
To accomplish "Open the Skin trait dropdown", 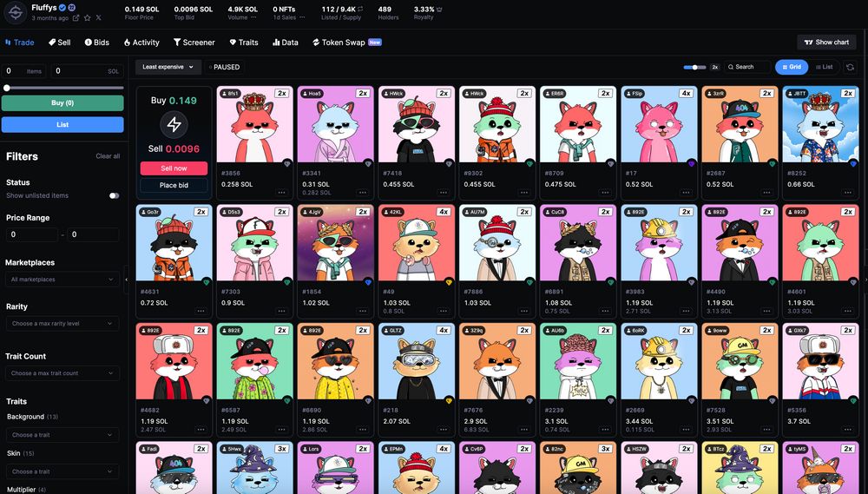I will (x=62, y=471).
